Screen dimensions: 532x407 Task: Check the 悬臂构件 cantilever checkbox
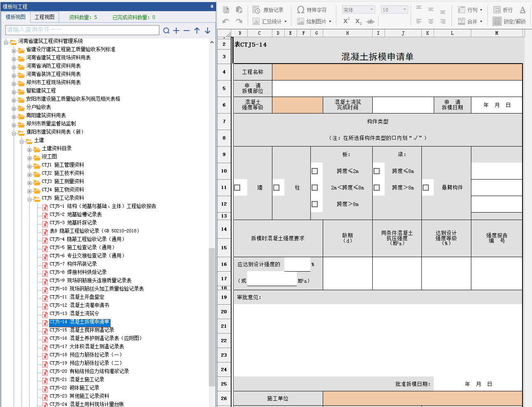coord(426,187)
